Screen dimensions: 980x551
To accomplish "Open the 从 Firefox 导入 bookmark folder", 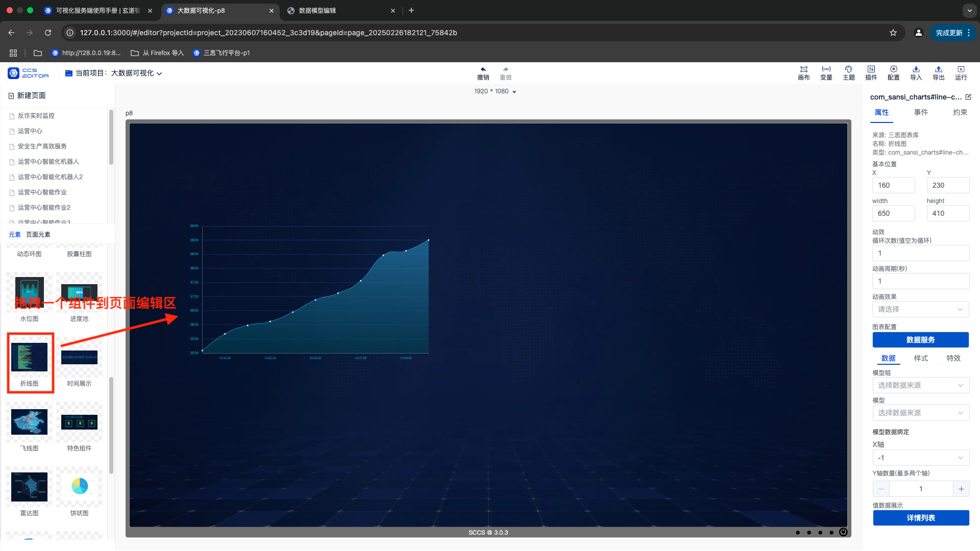I will (157, 53).
